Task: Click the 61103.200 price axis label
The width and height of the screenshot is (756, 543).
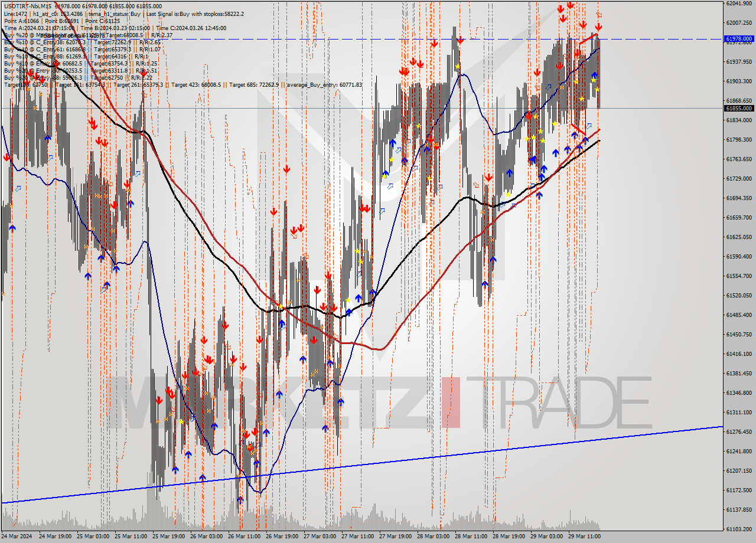Action: tap(739, 529)
